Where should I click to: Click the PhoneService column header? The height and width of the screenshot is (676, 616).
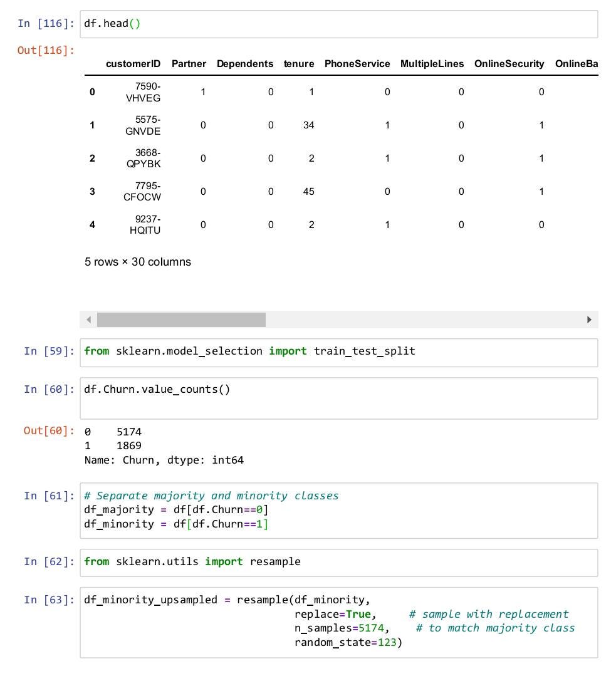click(357, 63)
